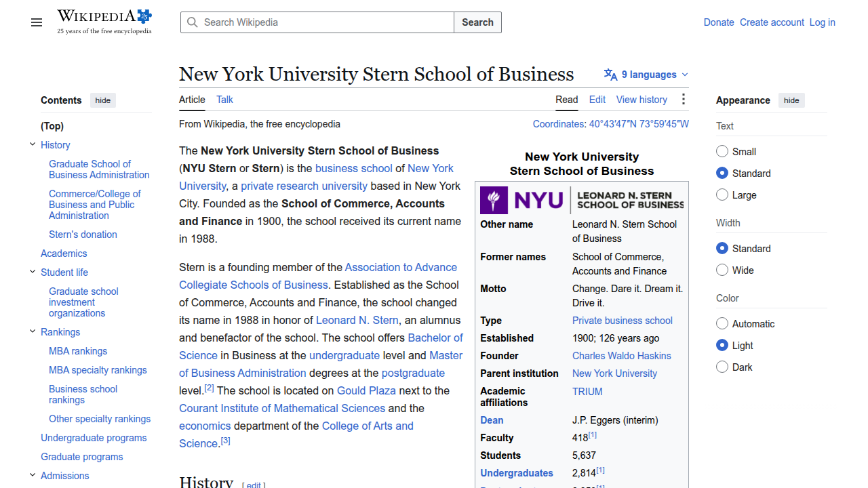868x488 pixels.
Task: Open Private business school type link
Action: 623,321
